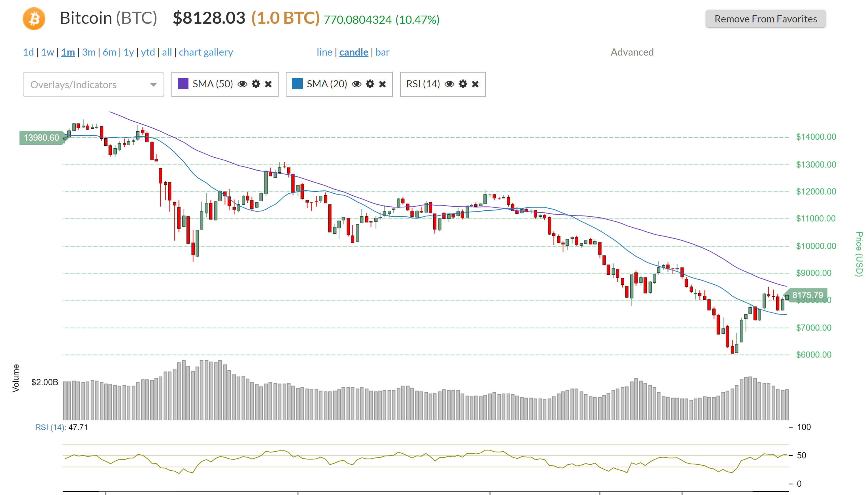This screenshot has height=495, width=868.
Task: Select the all time range
Action: click(x=167, y=52)
